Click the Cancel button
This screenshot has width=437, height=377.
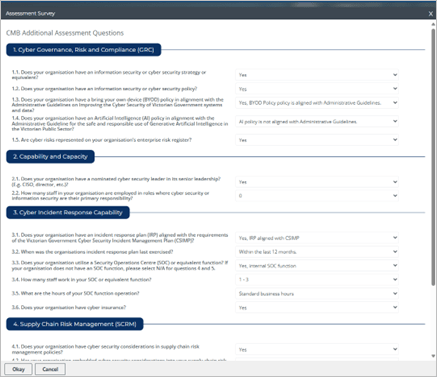point(50,369)
